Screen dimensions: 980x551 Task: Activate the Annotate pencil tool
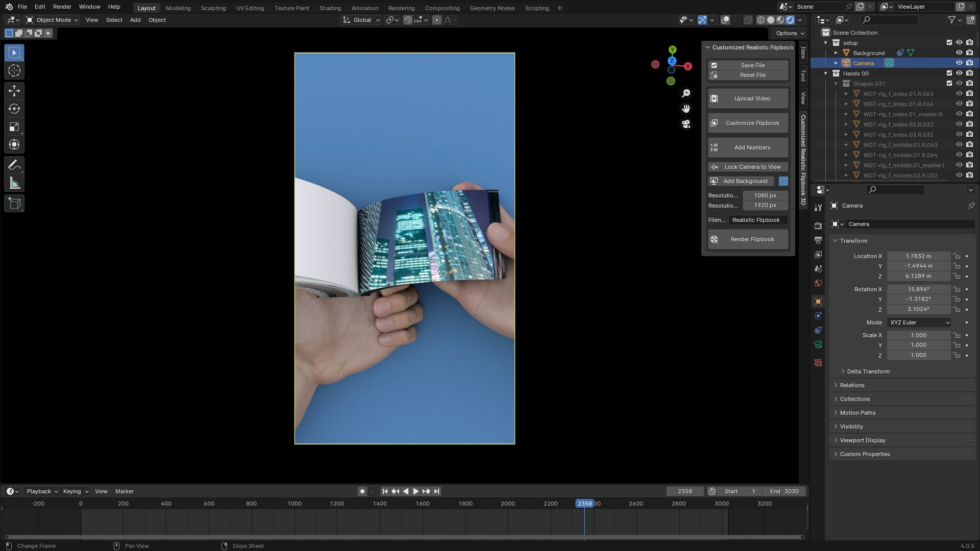point(14,165)
